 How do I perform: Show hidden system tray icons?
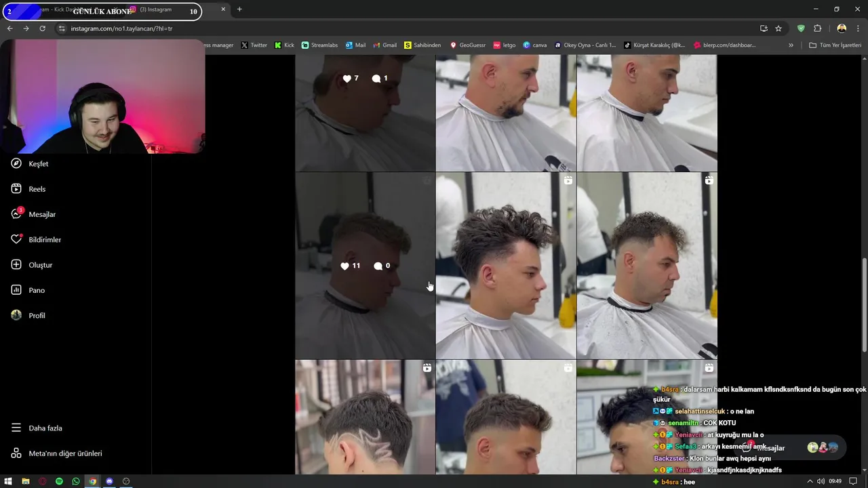pos(809,481)
